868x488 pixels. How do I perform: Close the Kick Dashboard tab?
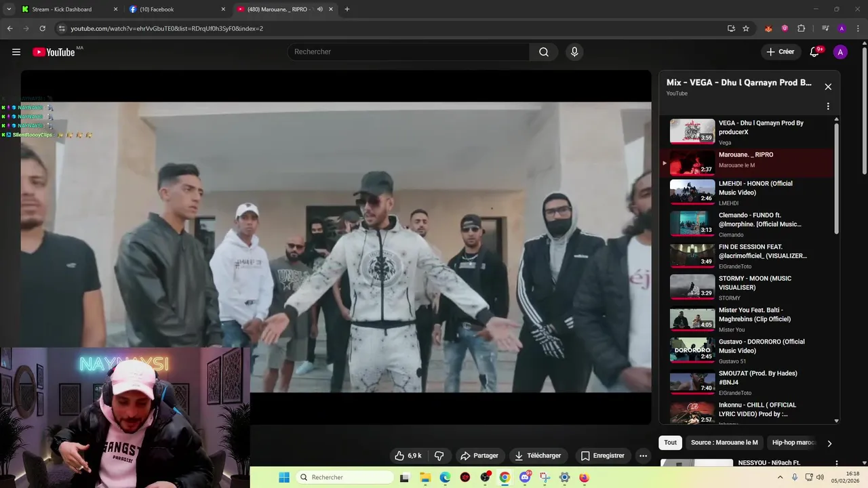(x=115, y=9)
